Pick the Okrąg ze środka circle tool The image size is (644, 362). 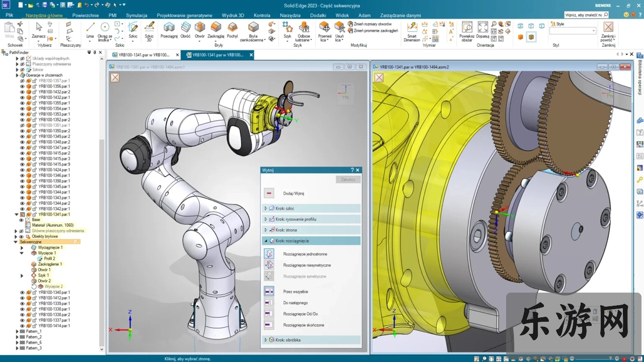tap(105, 31)
